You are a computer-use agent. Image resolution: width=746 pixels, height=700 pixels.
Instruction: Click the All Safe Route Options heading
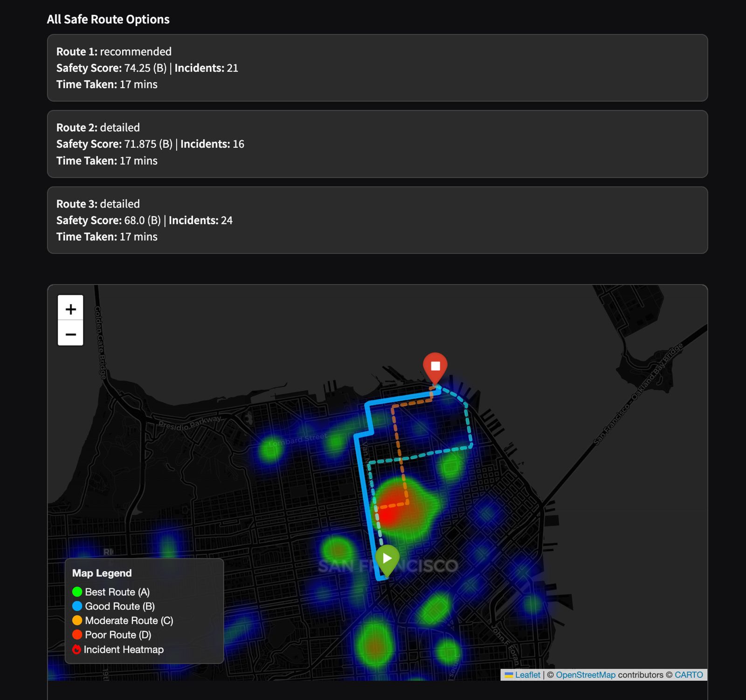click(108, 19)
